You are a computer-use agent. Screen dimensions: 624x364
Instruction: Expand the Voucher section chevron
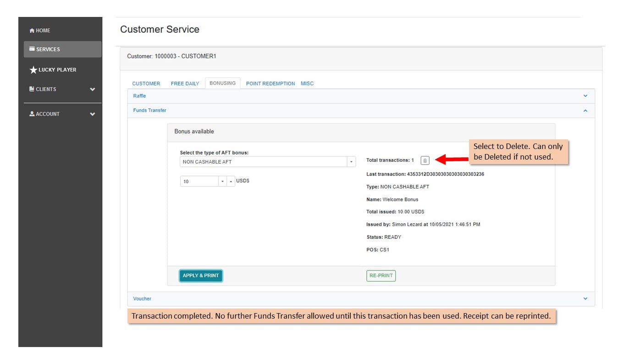tap(585, 298)
